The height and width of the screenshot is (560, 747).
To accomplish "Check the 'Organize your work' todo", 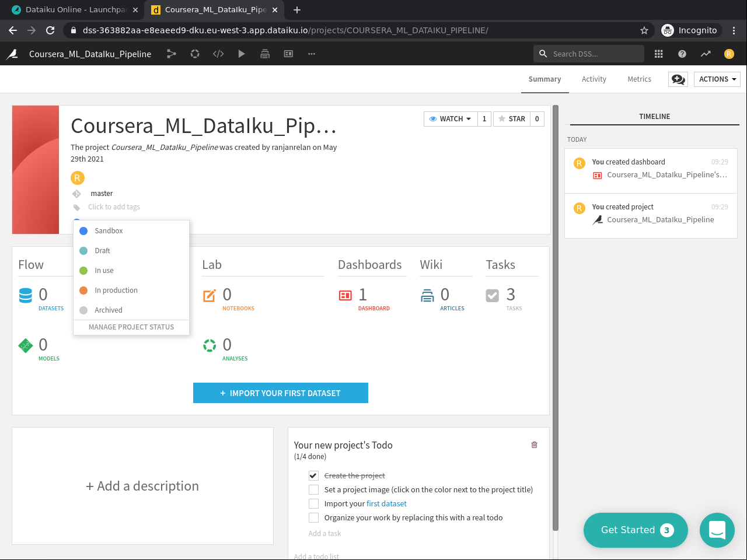I will [x=313, y=518].
